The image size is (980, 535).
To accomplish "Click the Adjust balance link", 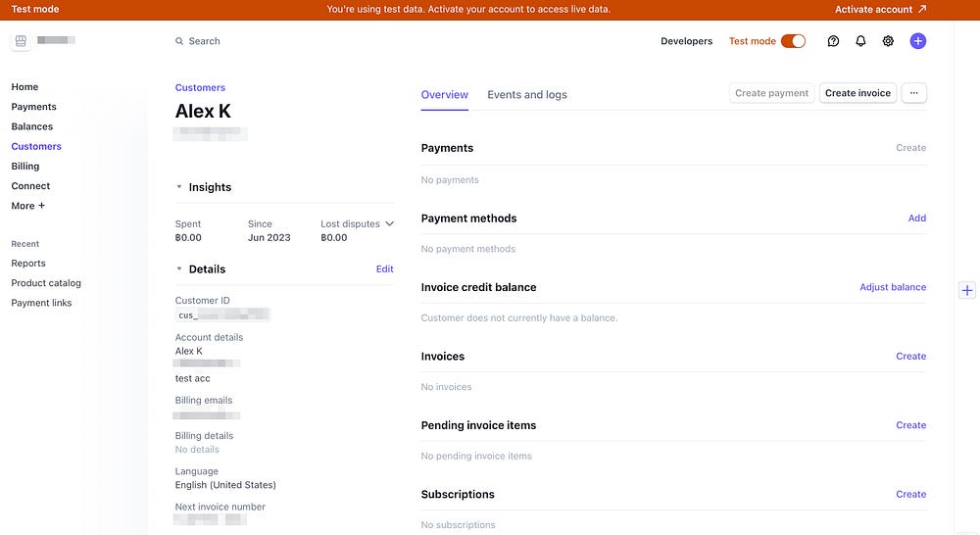I will 893,287.
